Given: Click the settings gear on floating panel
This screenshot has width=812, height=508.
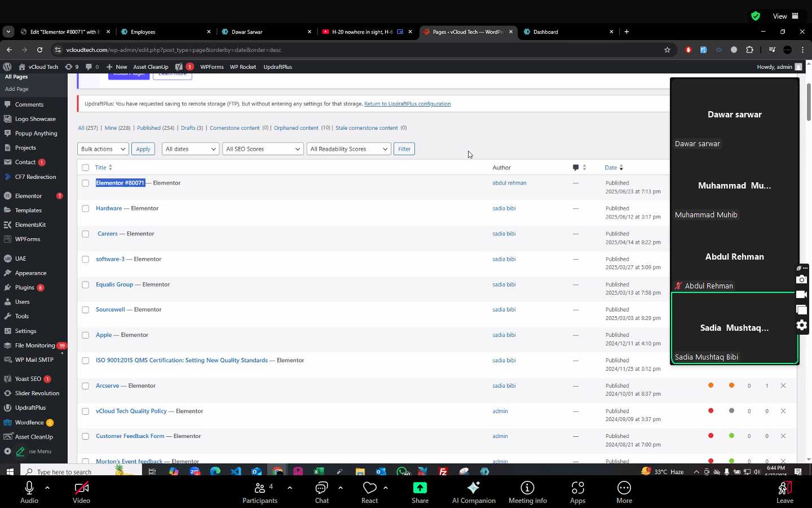Looking at the screenshot, I should tap(802, 325).
